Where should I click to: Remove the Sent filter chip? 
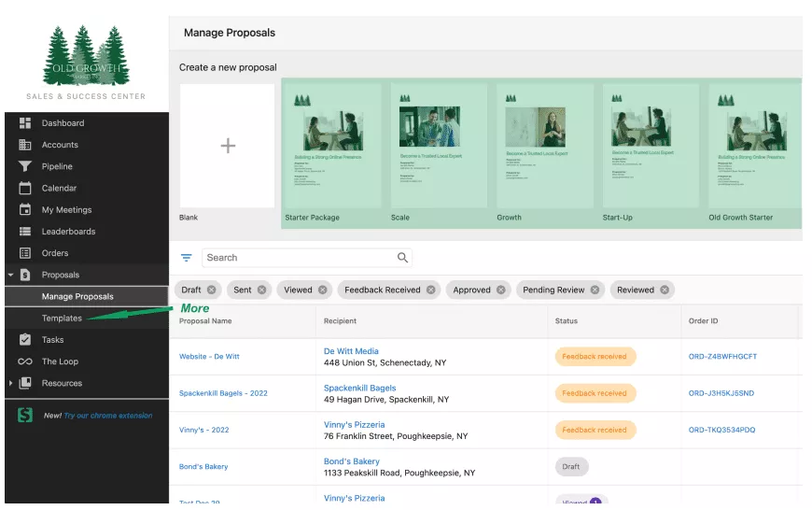(x=262, y=290)
